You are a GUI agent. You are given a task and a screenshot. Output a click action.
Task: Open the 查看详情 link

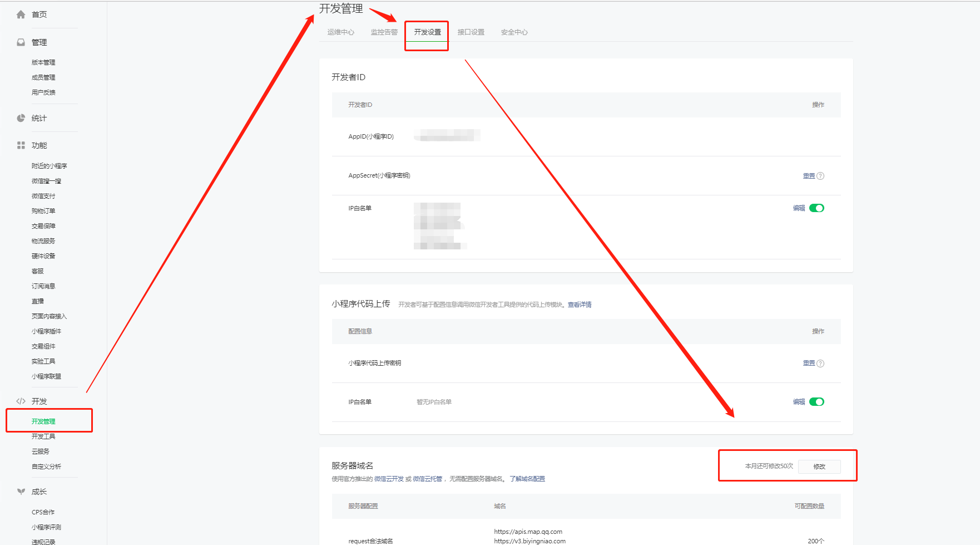pyautogui.click(x=579, y=305)
